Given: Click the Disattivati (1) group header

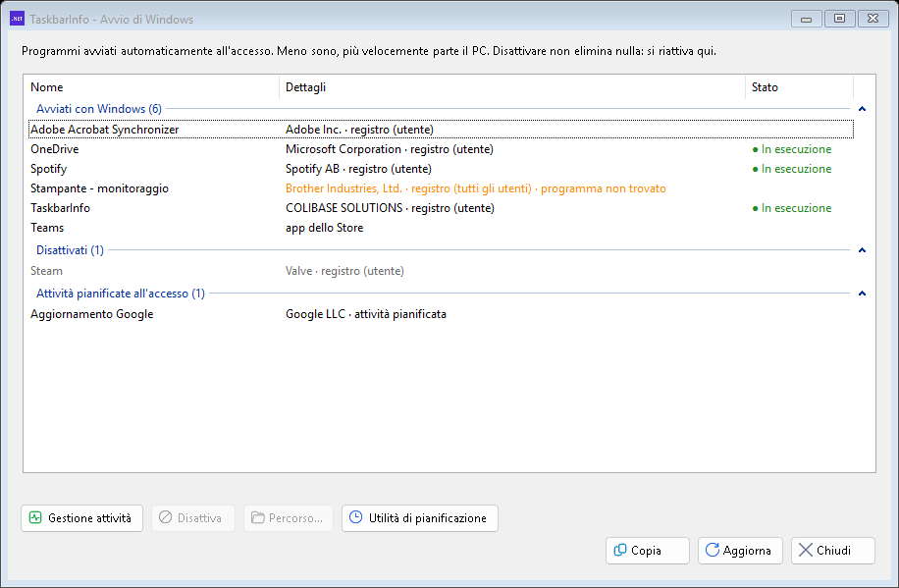Looking at the screenshot, I should pos(70,250).
